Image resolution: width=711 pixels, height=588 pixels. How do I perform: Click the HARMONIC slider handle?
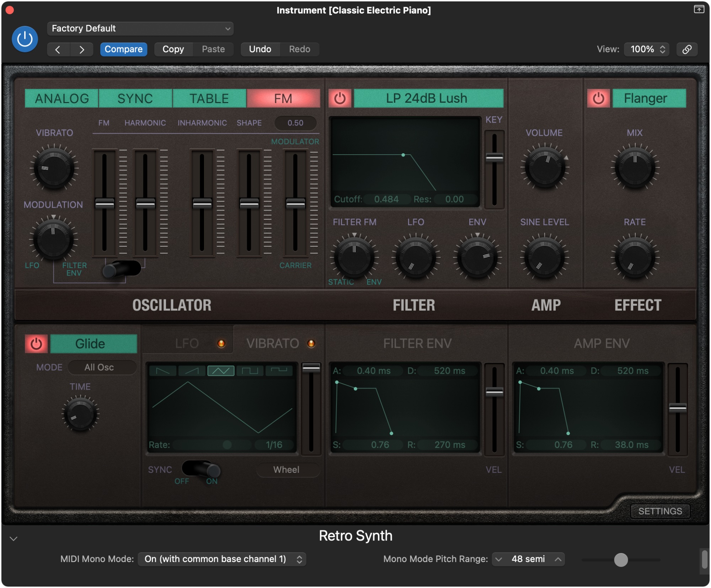145,204
